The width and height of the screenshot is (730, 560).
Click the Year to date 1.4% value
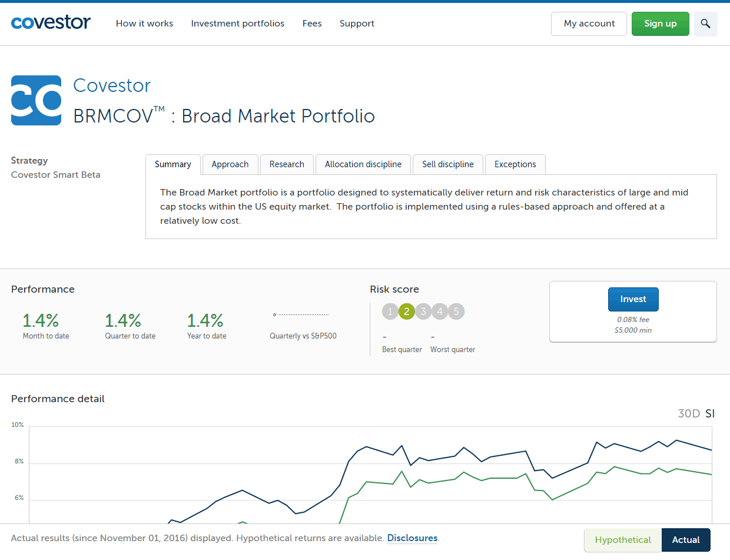point(205,321)
